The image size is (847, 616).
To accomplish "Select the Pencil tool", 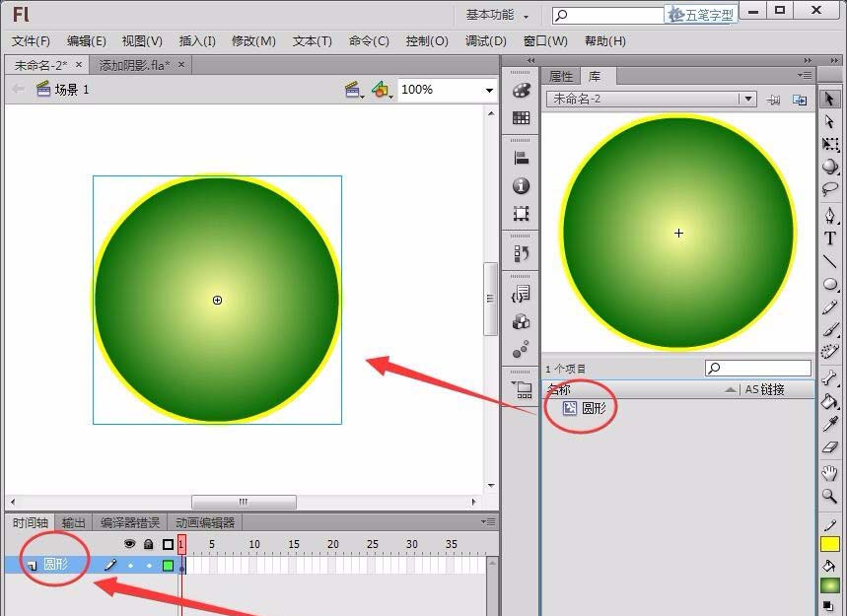I will (829, 308).
